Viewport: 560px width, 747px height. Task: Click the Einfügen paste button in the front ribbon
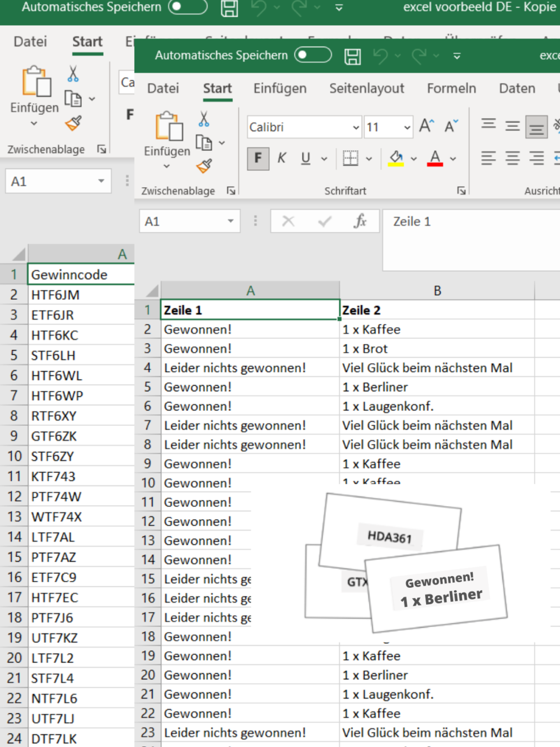[167, 127]
